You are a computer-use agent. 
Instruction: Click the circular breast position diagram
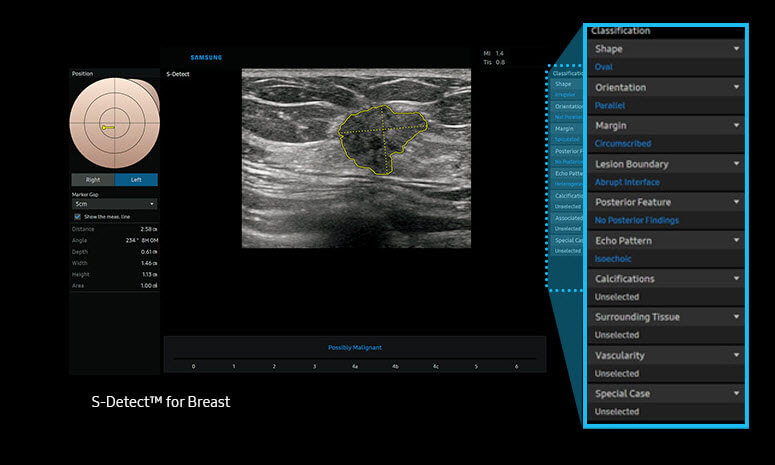pyautogui.click(x=115, y=123)
